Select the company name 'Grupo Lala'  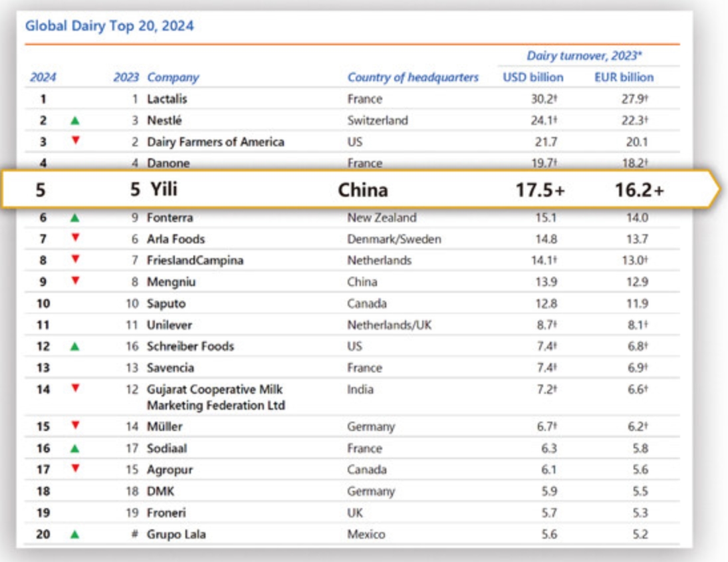pos(176,534)
